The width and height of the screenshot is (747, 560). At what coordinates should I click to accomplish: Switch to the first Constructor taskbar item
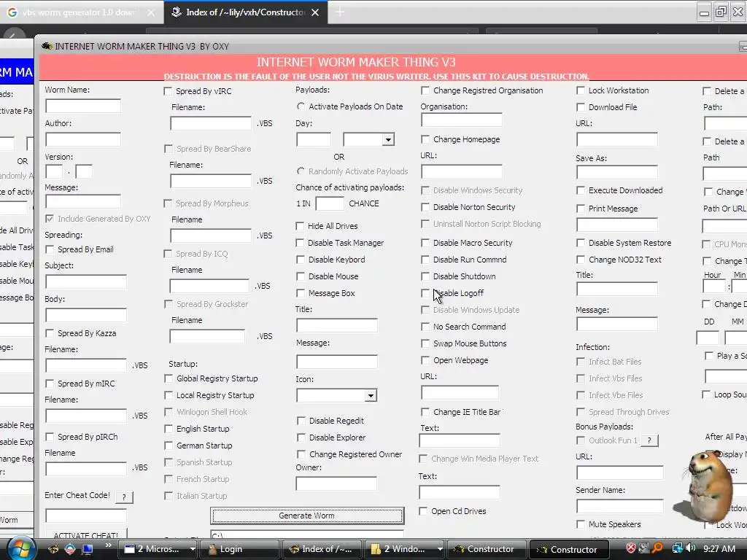(x=486, y=549)
